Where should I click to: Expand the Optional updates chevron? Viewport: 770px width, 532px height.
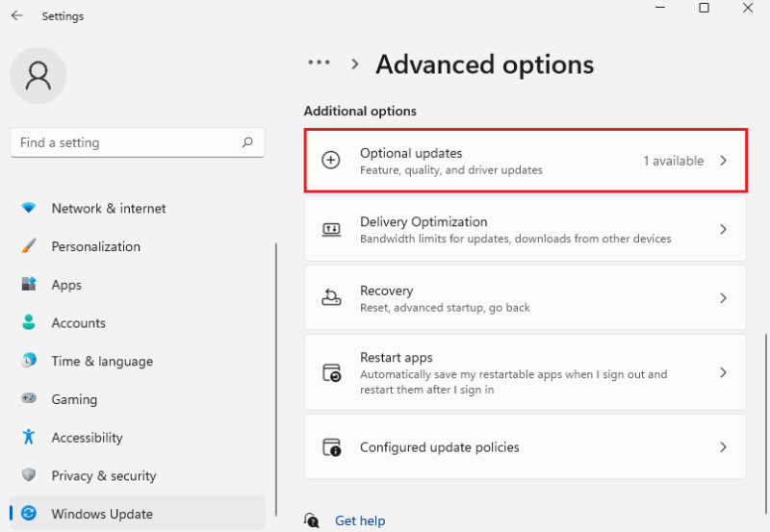tap(723, 161)
